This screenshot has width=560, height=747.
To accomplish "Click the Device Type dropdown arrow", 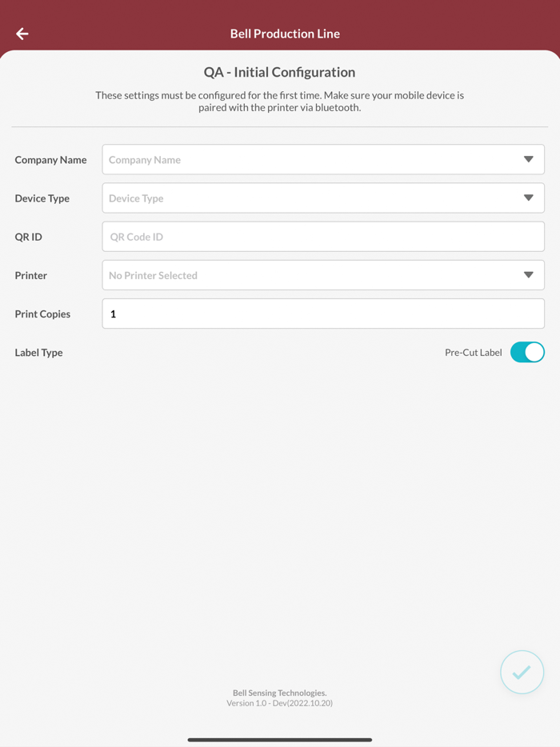I will 529,198.
